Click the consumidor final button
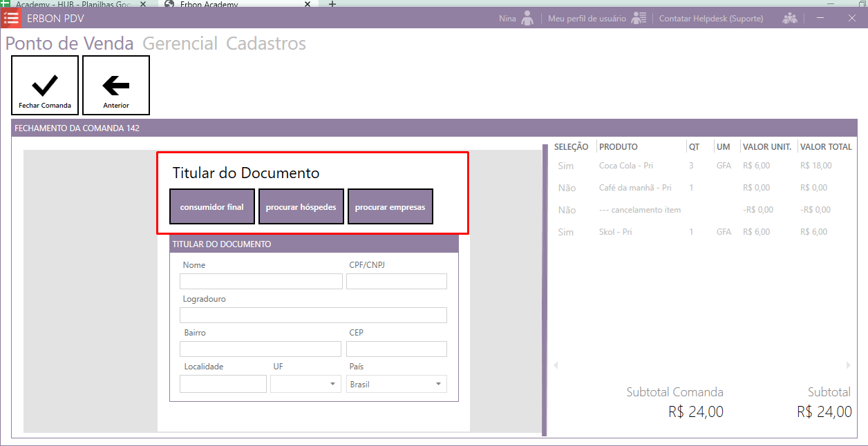868x446 pixels. (211, 206)
